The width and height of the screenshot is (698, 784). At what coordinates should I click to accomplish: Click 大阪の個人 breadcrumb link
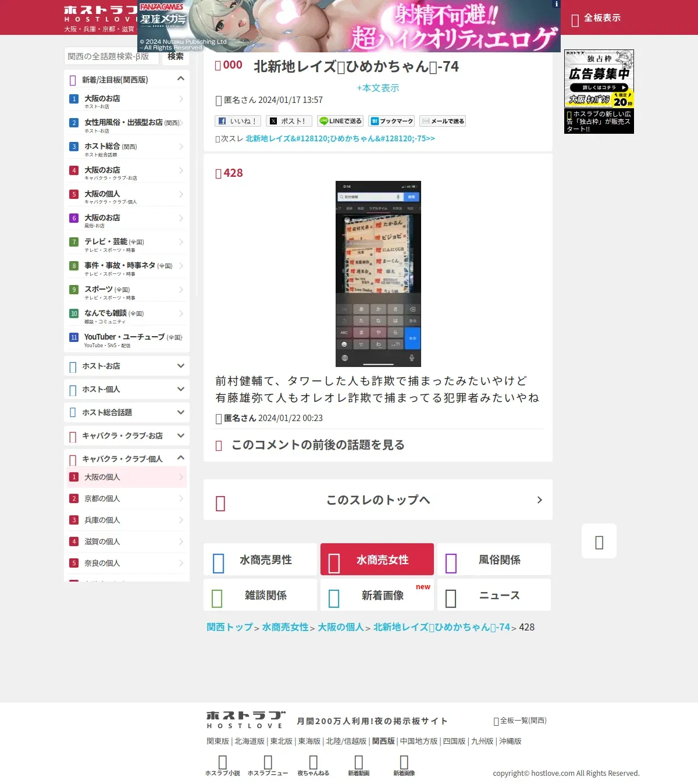point(340,627)
